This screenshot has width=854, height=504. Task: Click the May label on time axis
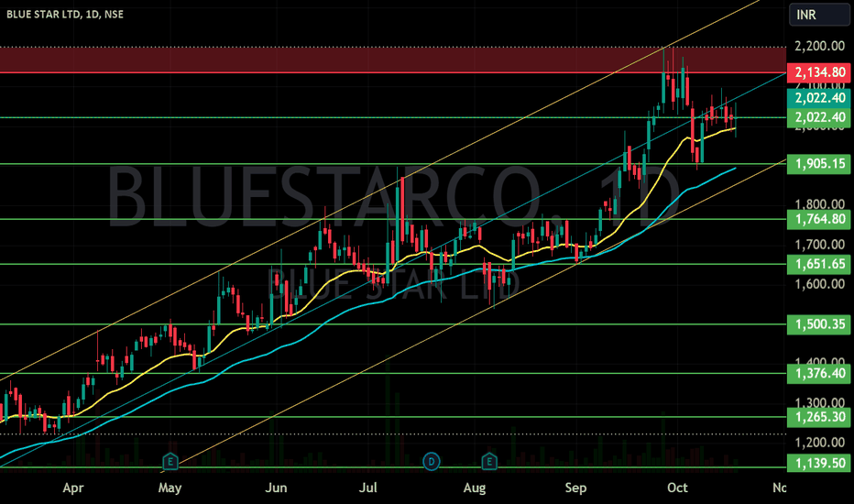pyautogui.click(x=170, y=488)
